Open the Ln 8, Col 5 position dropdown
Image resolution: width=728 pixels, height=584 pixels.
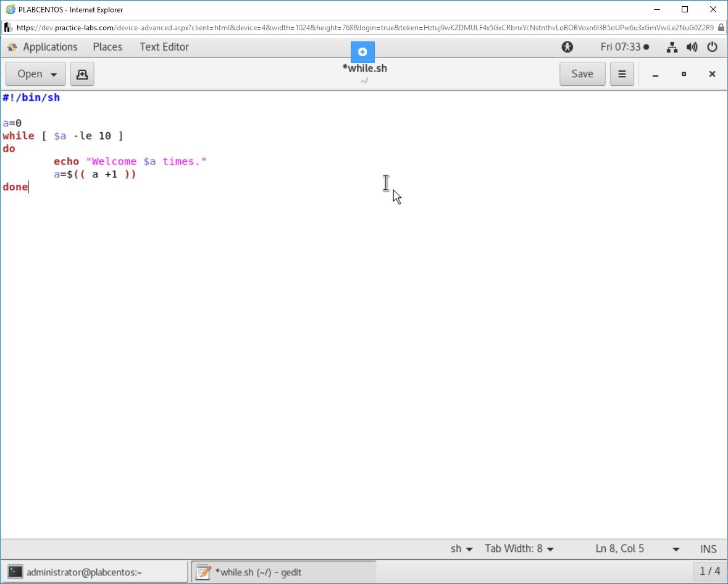coord(637,549)
